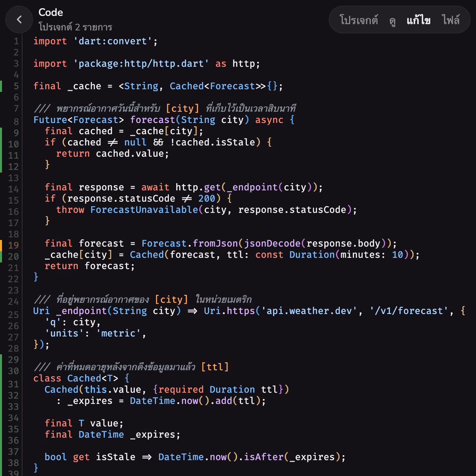Click "return cached.value;" statement
Viewport: 476px width, 476px height.
pyautogui.click(x=112, y=154)
